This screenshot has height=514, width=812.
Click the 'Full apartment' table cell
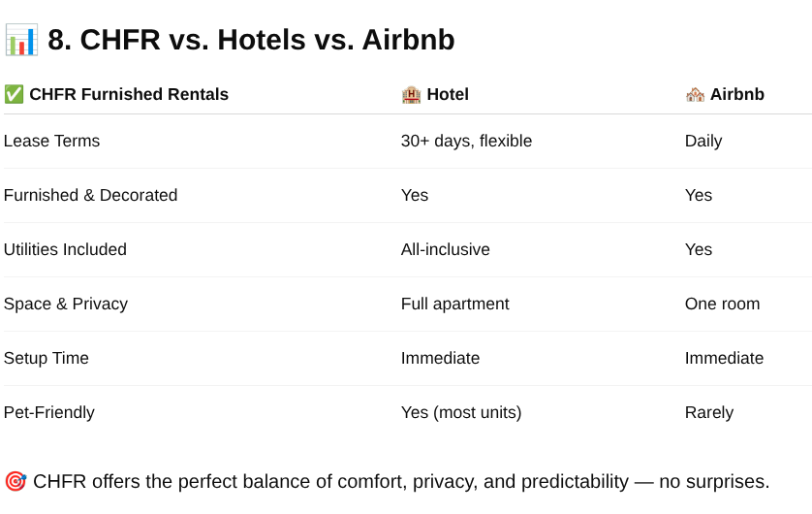click(x=455, y=305)
